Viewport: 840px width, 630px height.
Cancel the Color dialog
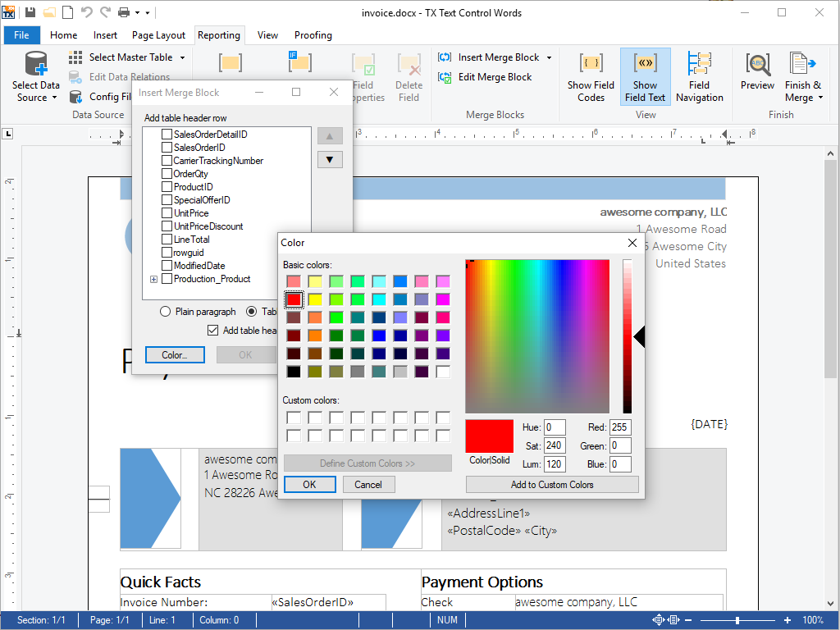[x=368, y=484]
